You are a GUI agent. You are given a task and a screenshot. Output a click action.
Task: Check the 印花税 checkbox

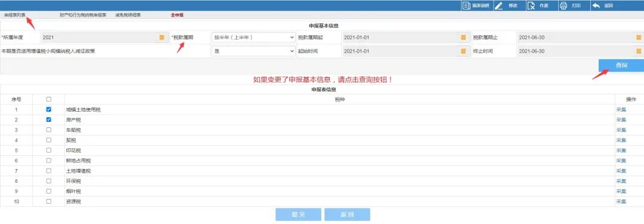pos(49,151)
